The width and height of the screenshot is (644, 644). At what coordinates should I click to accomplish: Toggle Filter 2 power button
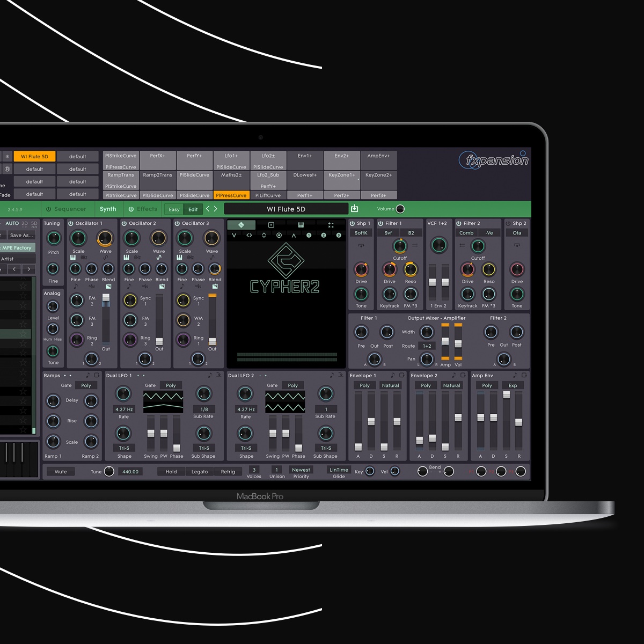[459, 223]
